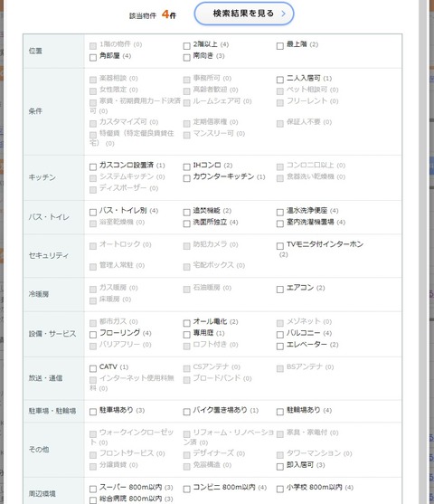Check フローリング checkbox
Screen dimensions: 434x504
[x=93, y=335]
